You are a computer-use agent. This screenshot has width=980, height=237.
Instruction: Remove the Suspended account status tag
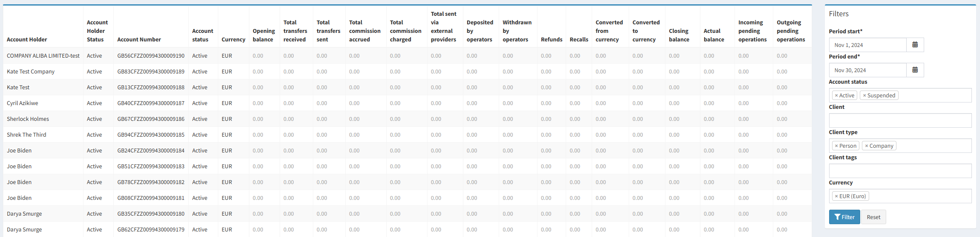(864, 96)
